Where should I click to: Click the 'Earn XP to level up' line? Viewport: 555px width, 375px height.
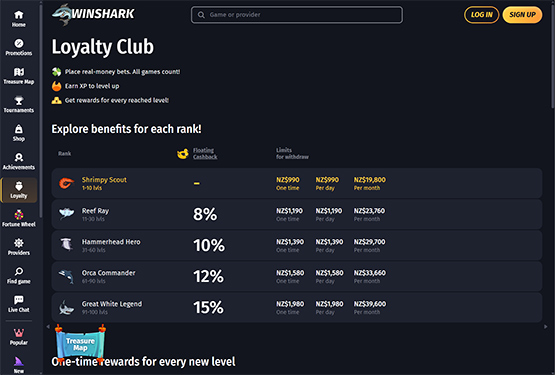[92, 86]
